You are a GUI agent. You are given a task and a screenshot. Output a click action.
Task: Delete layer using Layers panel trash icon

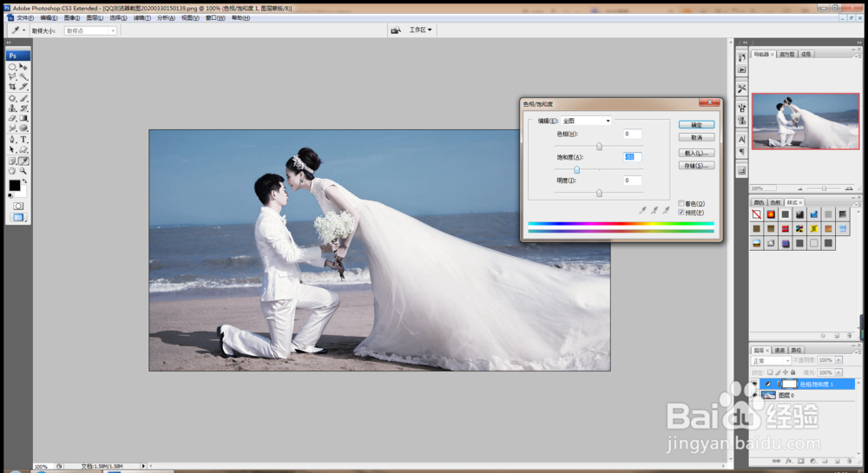(x=849, y=461)
